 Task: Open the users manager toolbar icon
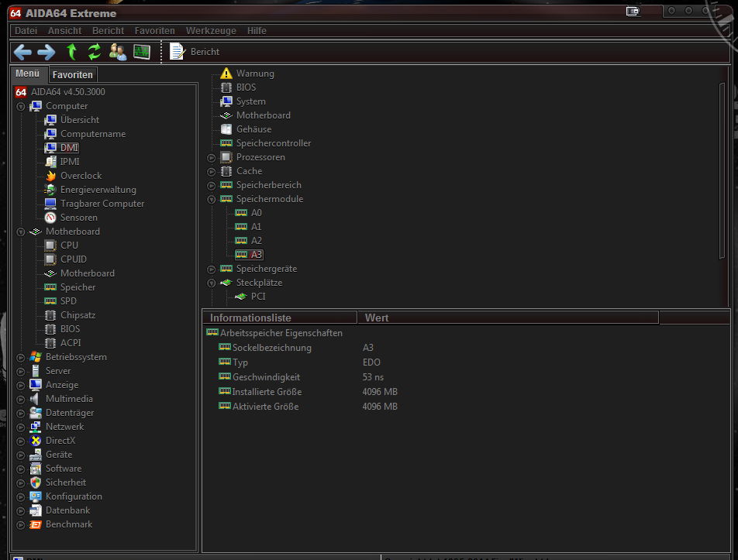click(x=118, y=52)
